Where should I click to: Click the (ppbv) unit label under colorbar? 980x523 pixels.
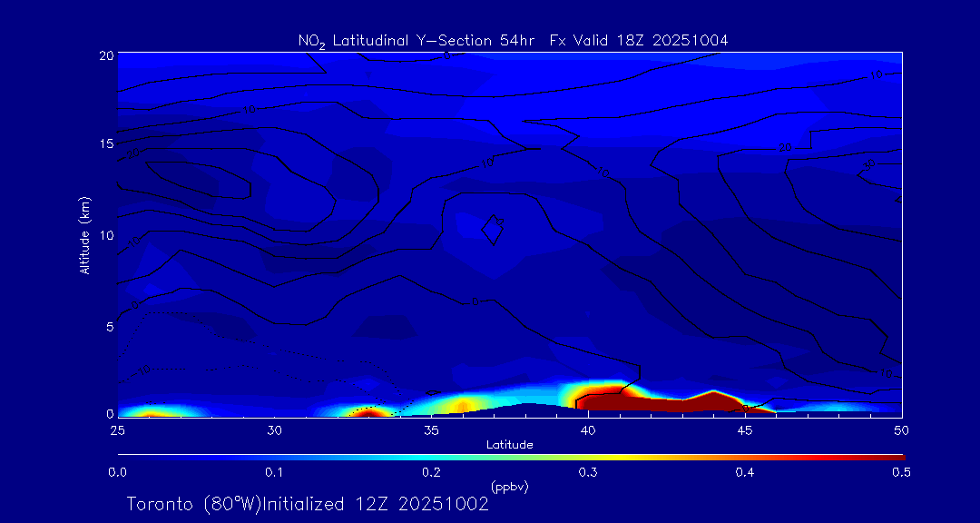pos(510,487)
